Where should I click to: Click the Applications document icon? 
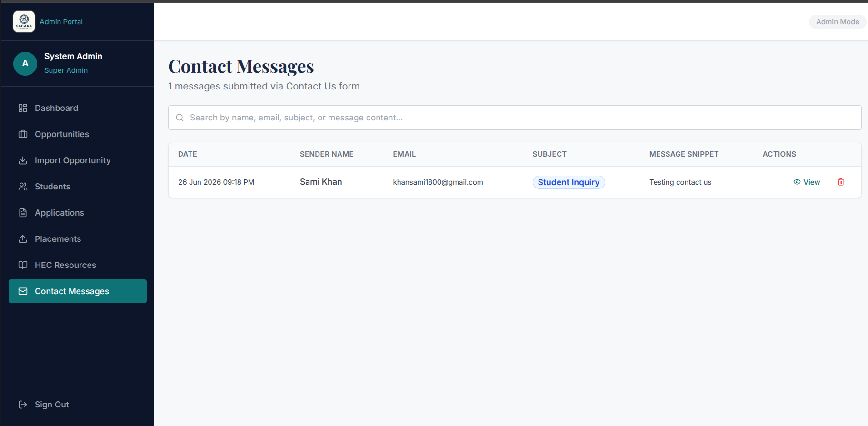click(23, 213)
